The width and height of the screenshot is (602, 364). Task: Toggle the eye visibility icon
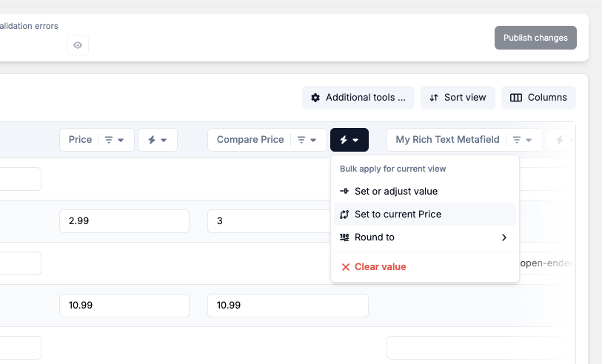pyautogui.click(x=78, y=45)
